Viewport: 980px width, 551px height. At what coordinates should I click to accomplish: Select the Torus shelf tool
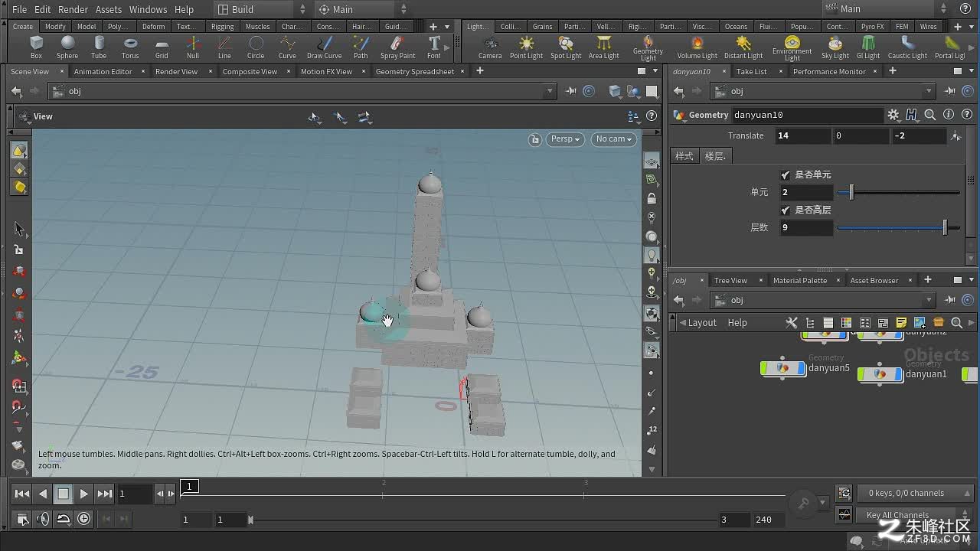[x=130, y=47]
